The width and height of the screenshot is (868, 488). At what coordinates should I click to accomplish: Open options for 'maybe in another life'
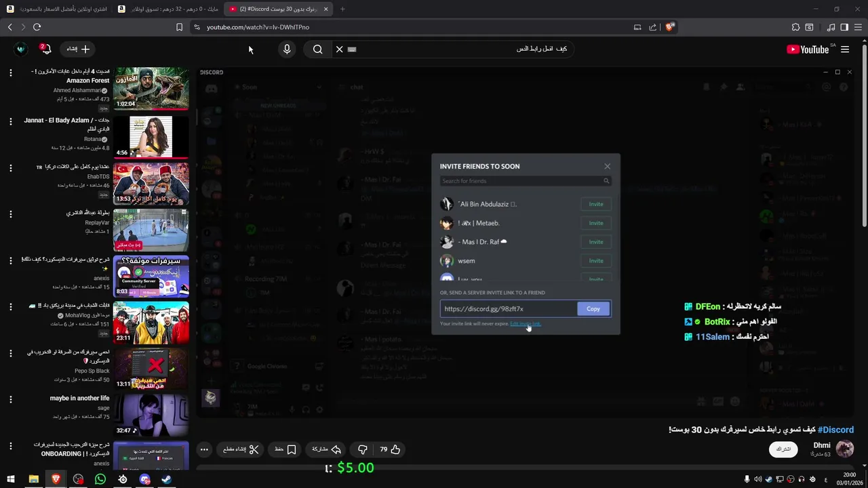point(10,400)
